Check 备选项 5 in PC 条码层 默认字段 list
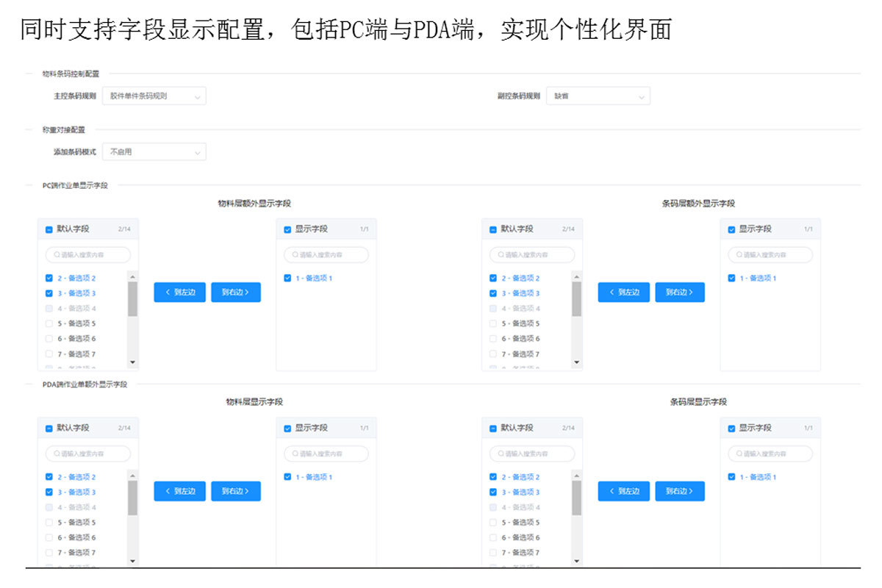 (493, 323)
